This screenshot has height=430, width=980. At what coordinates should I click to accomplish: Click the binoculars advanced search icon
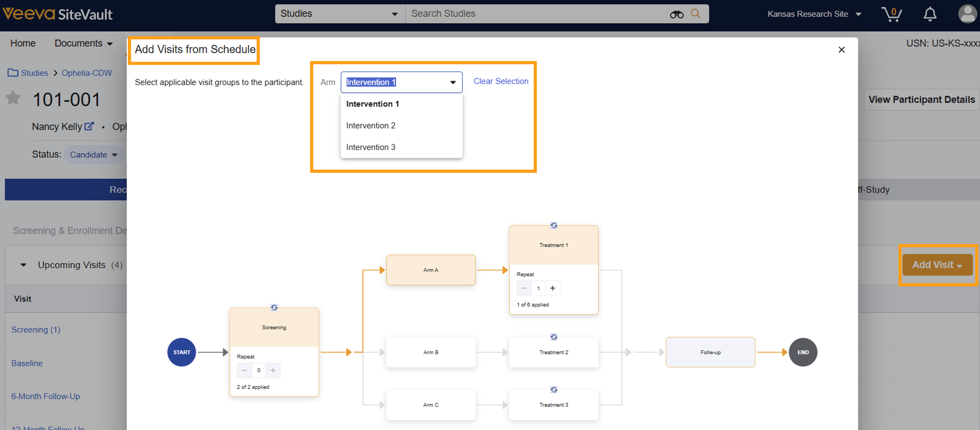676,14
